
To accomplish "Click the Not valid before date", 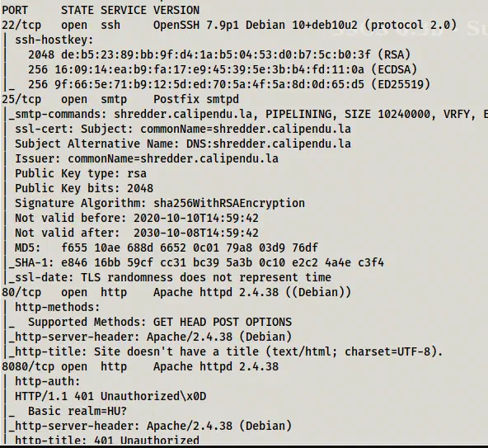I will click(x=196, y=218).
